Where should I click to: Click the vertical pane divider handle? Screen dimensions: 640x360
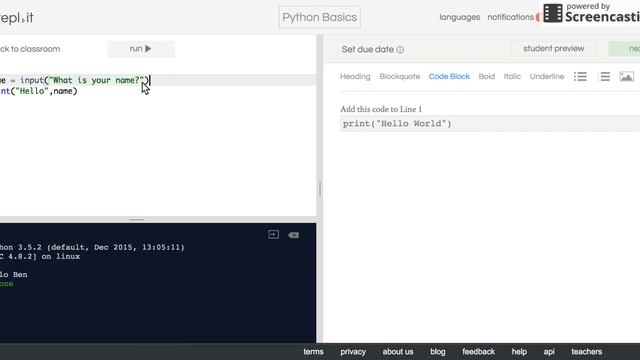[x=320, y=189]
